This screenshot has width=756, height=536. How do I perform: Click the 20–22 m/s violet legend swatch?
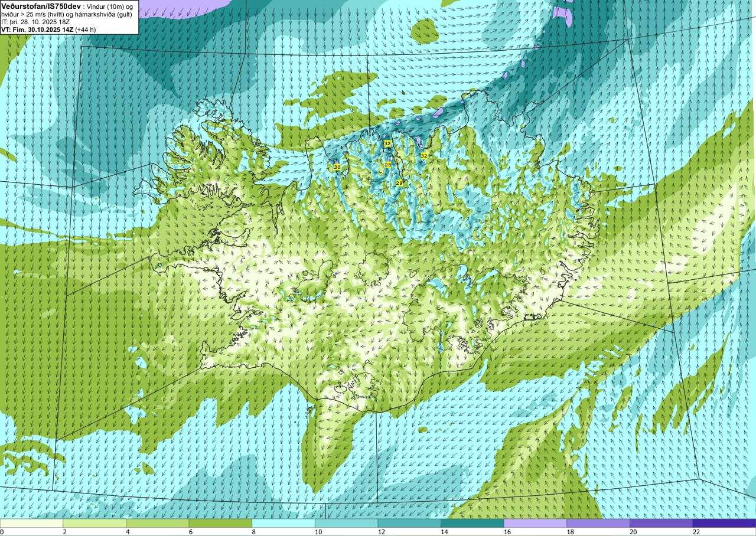tap(661, 523)
